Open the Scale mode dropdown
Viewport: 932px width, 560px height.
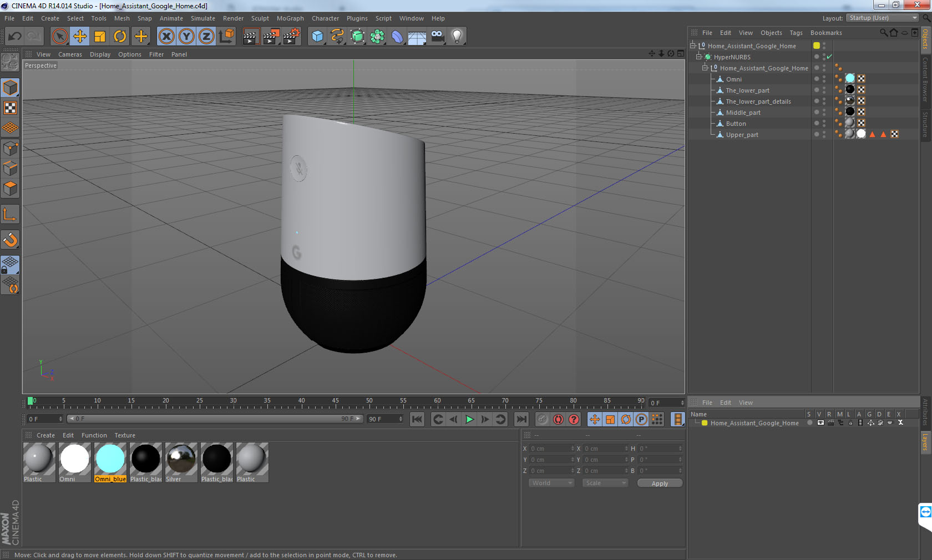pyautogui.click(x=605, y=483)
